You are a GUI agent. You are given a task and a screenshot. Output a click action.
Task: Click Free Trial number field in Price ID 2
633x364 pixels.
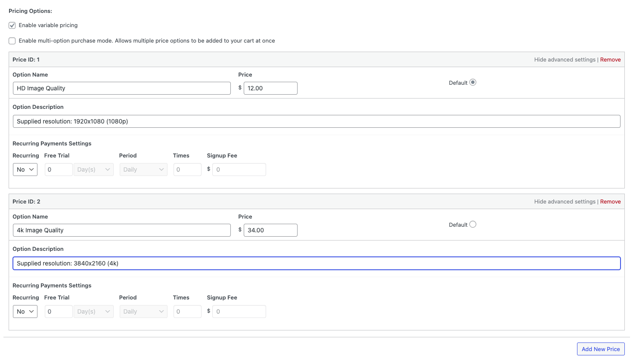(x=59, y=312)
